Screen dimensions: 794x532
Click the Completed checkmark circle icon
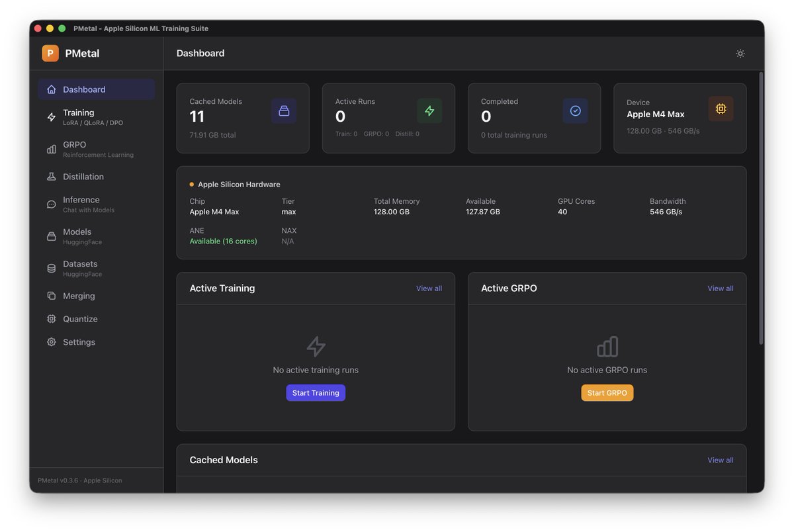[x=576, y=111]
